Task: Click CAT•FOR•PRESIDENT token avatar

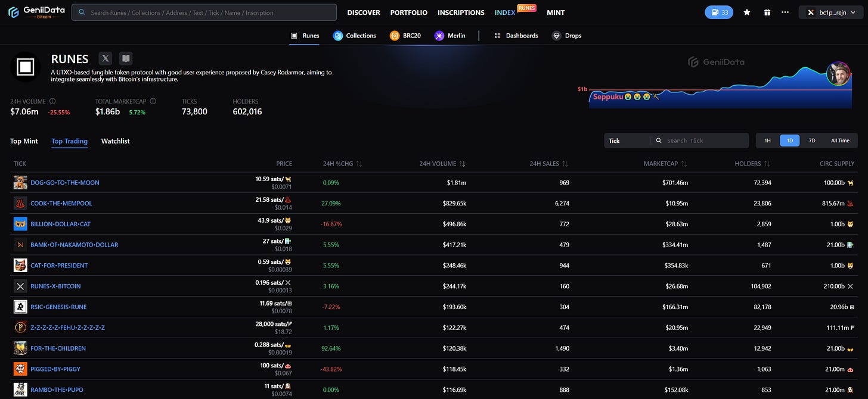Action: 20,266
